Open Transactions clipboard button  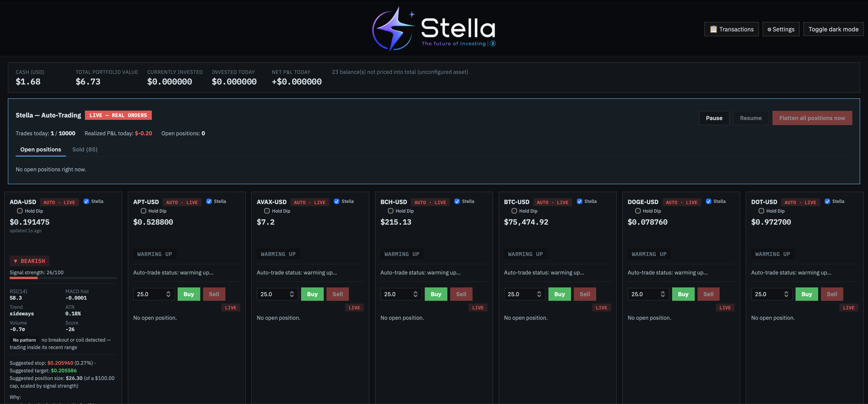[x=731, y=29]
